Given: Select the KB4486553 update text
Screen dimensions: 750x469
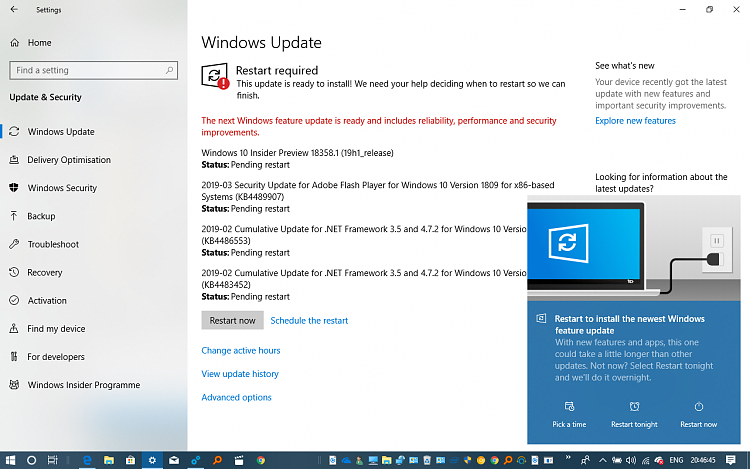Looking at the screenshot, I should coord(226,241).
